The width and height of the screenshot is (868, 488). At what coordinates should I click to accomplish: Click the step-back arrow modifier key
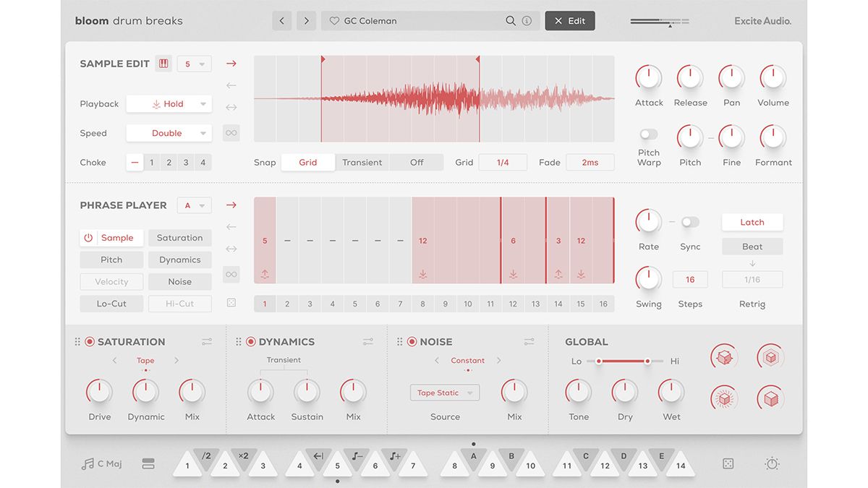318,457
